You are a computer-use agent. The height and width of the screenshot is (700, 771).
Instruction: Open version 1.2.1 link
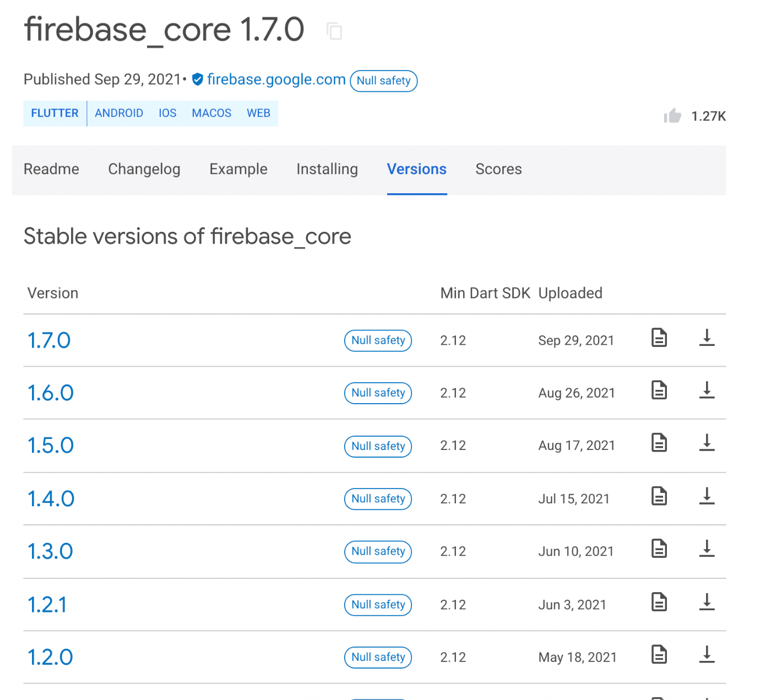[47, 605]
